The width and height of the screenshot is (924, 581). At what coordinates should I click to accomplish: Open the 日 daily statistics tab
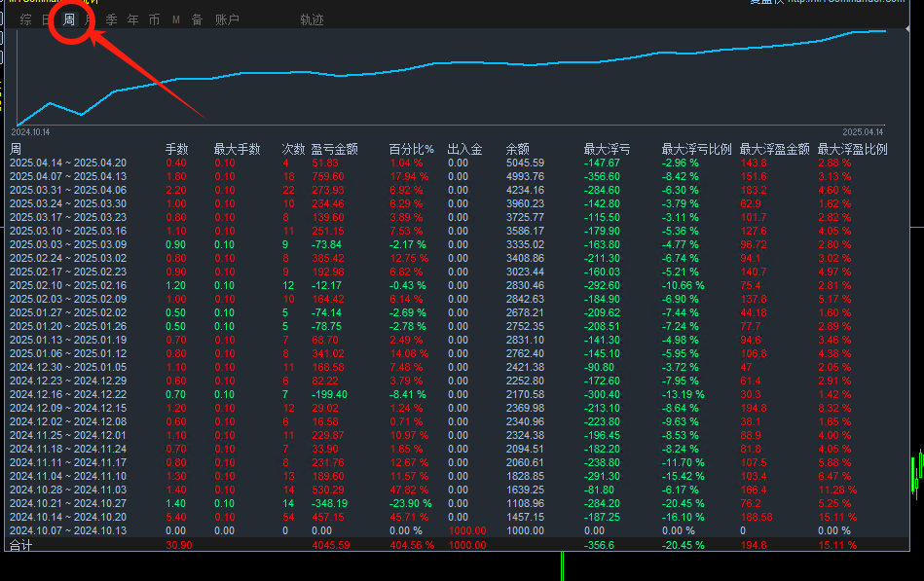tap(48, 19)
